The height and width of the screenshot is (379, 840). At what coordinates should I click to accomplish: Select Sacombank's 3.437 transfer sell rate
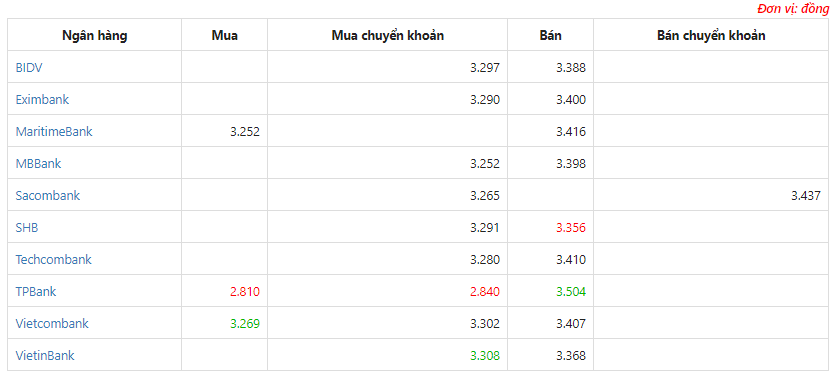point(806,196)
